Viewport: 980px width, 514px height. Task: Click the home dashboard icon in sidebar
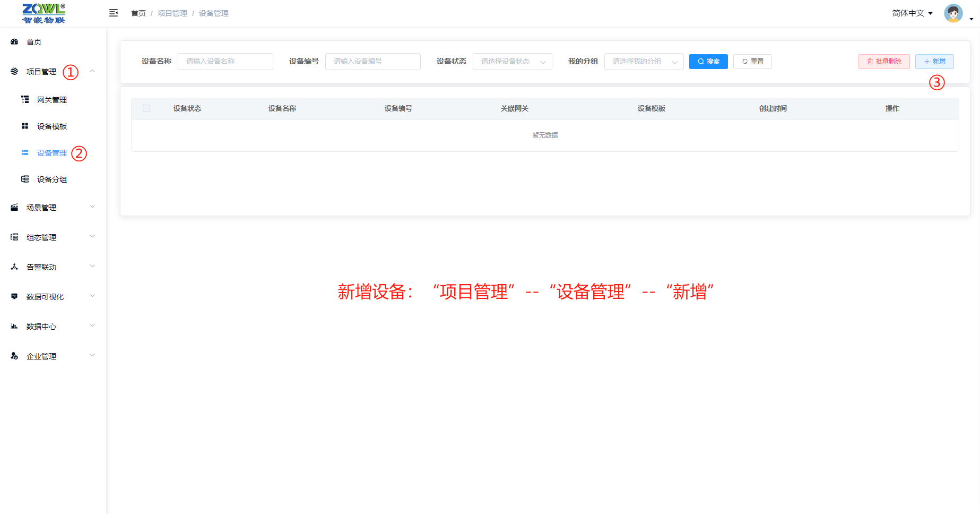[14, 41]
